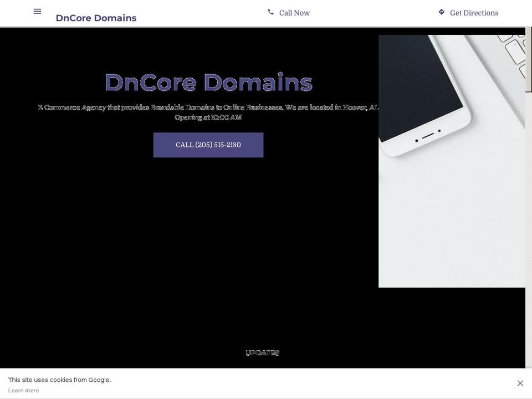Open the Learn more cookies link

coord(23,391)
